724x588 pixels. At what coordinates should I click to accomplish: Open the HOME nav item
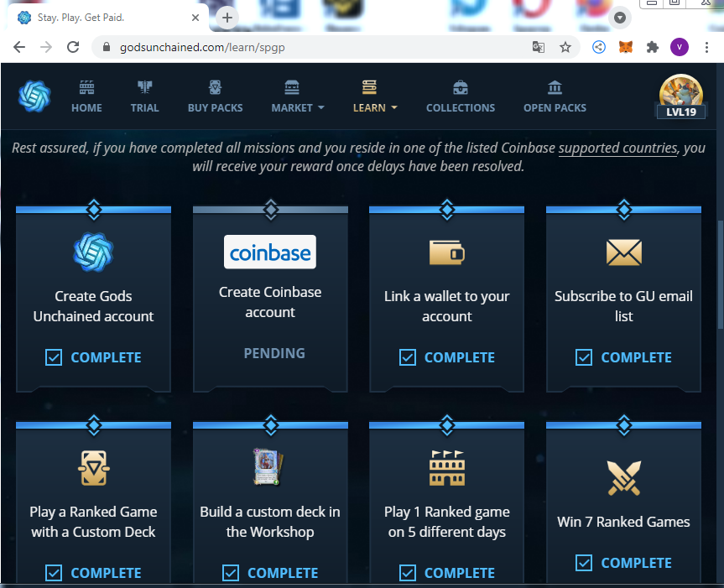pos(86,96)
